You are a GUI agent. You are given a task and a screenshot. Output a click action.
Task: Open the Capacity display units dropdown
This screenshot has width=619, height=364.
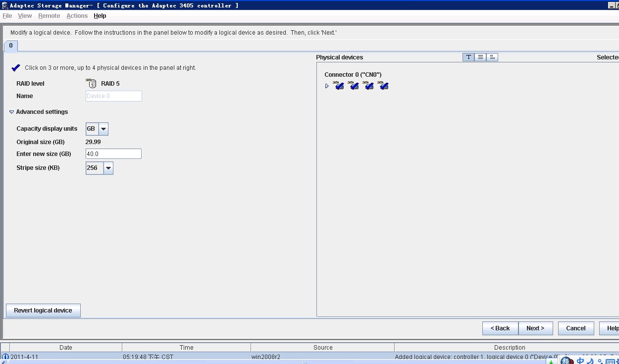click(103, 129)
